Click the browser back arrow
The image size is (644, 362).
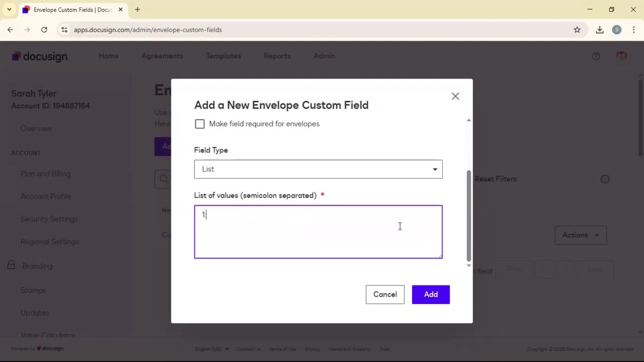10,30
